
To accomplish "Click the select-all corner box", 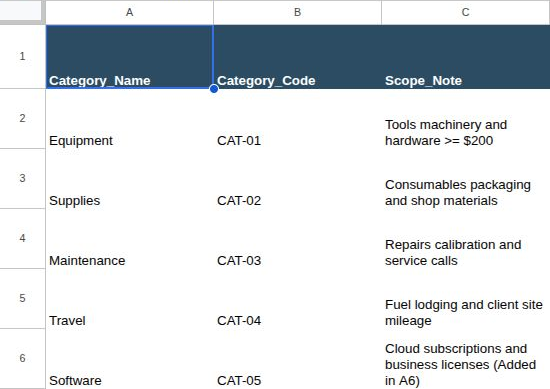I will pyautogui.click(x=21, y=11).
